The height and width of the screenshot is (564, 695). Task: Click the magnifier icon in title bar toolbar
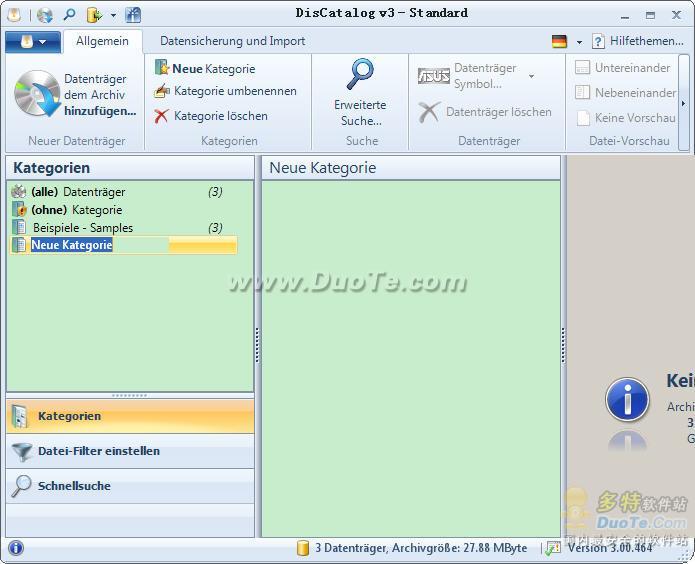click(69, 15)
